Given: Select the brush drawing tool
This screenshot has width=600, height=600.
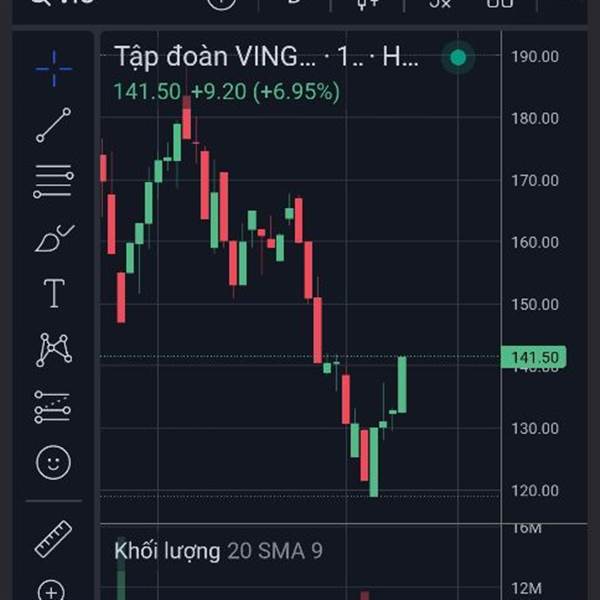Looking at the screenshot, I should click(53, 238).
